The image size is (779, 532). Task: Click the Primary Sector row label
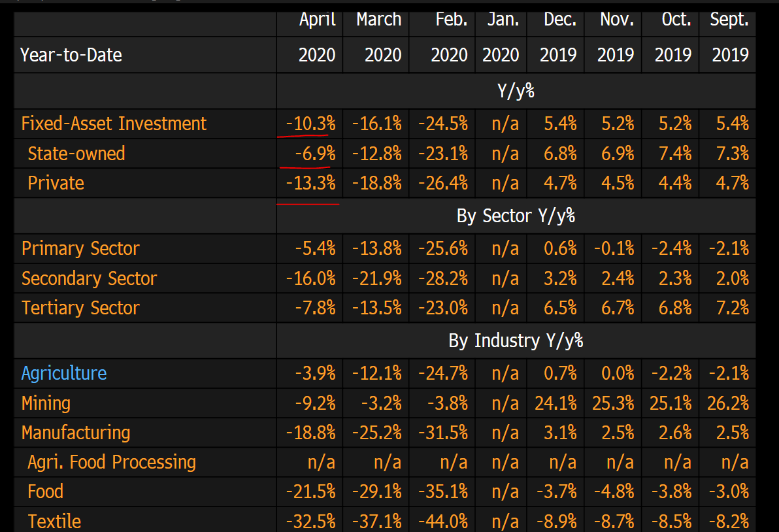pos(80,248)
